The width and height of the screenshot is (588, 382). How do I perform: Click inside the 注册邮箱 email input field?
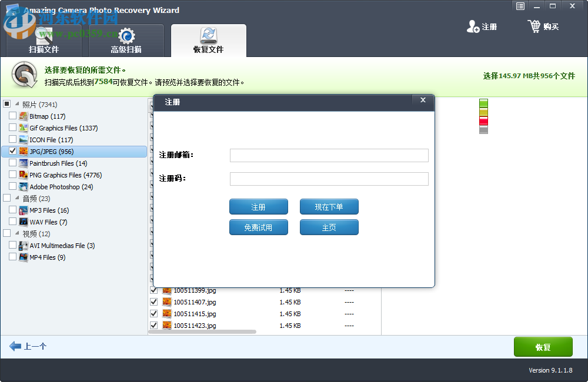pyautogui.click(x=329, y=155)
